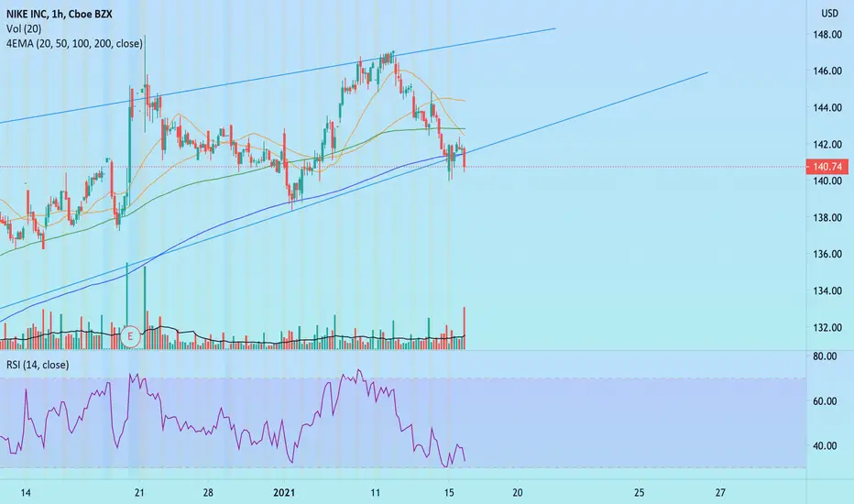Click the date label 11 on time axis
Viewport: 854px width, 504px height.
pos(375,493)
